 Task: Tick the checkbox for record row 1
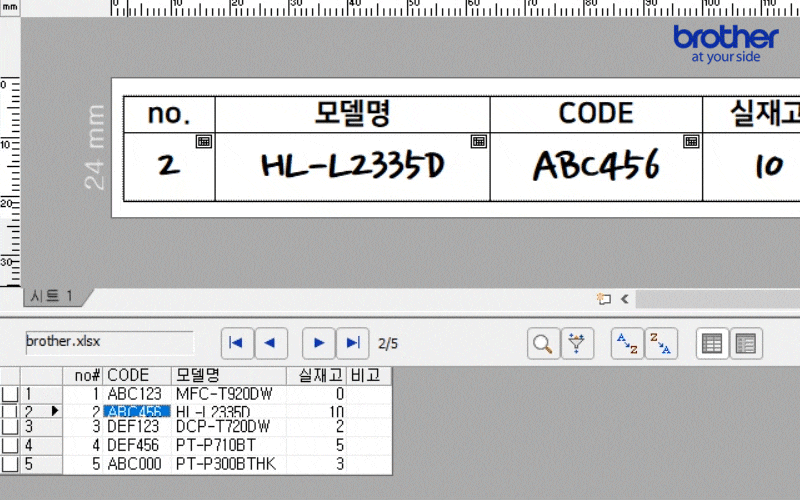click(x=10, y=394)
